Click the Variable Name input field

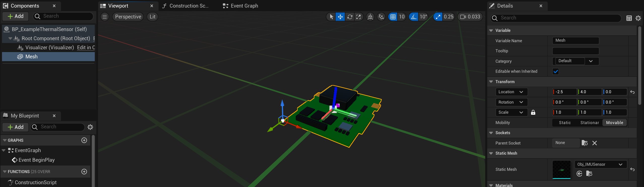[x=576, y=41]
